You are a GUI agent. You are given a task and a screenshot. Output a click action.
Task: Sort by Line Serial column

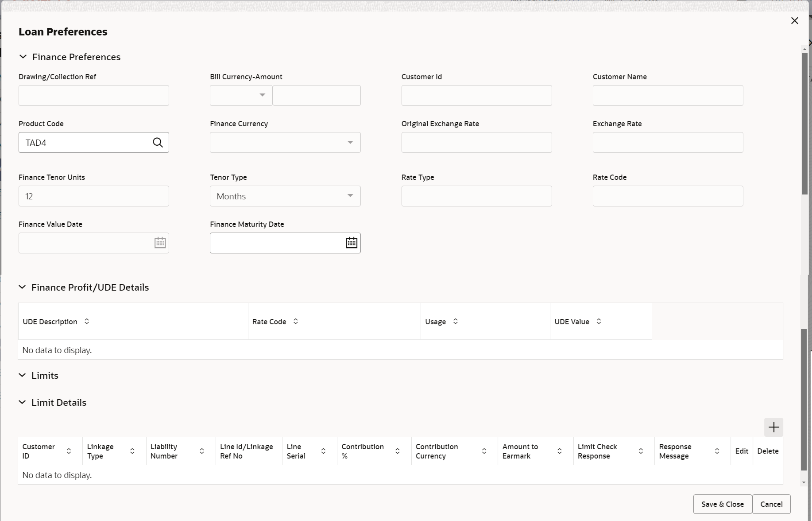pyautogui.click(x=323, y=451)
